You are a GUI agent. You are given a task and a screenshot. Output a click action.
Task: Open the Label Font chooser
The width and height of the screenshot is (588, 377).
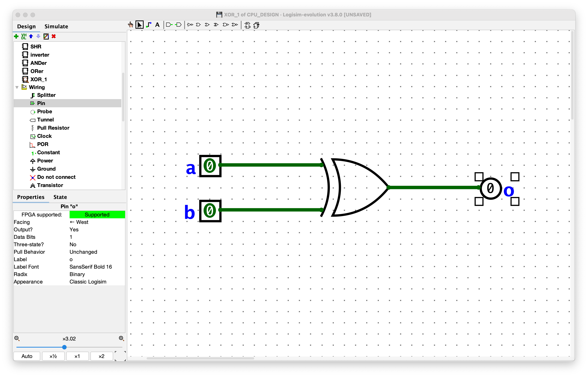click(97, 267)
